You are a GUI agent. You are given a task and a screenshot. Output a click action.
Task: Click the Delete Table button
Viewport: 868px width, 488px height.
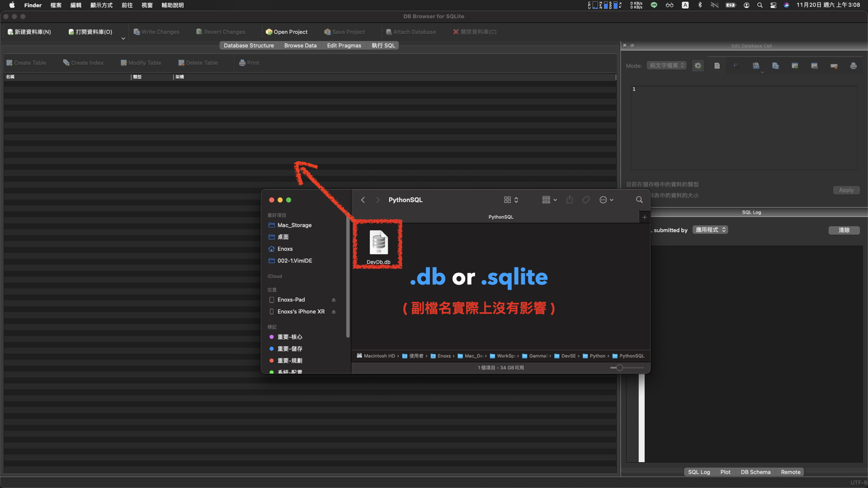tap(198, 63)
